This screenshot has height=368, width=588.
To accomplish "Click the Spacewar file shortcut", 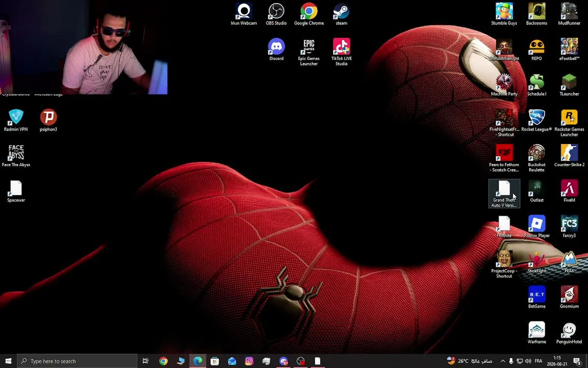I will [16, 191].
